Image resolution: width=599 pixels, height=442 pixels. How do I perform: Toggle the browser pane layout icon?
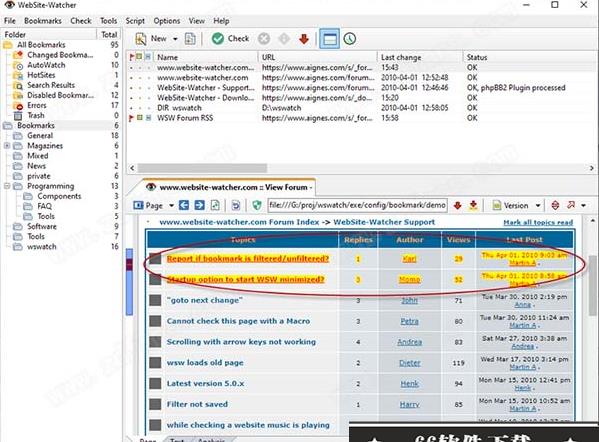coord(329,39)
